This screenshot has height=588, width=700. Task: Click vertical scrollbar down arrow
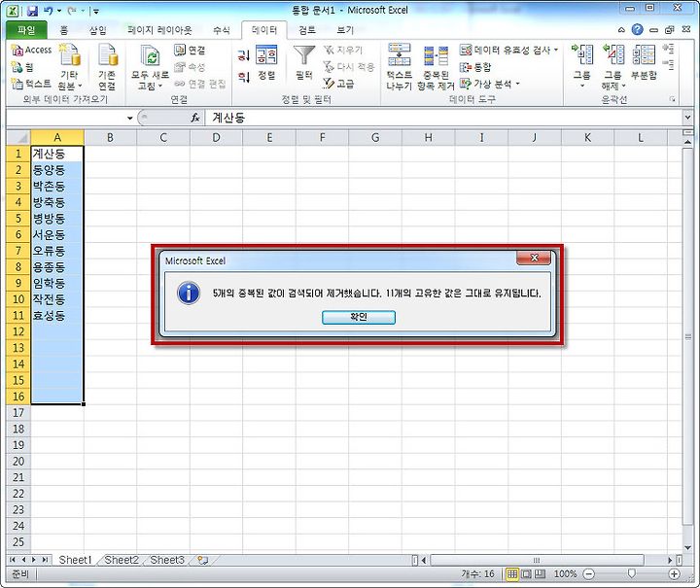[688, 547]
